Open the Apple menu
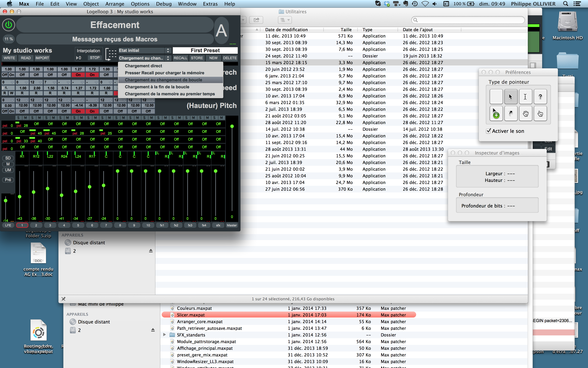Screen dimensions: 588x368 coord(9,4)
